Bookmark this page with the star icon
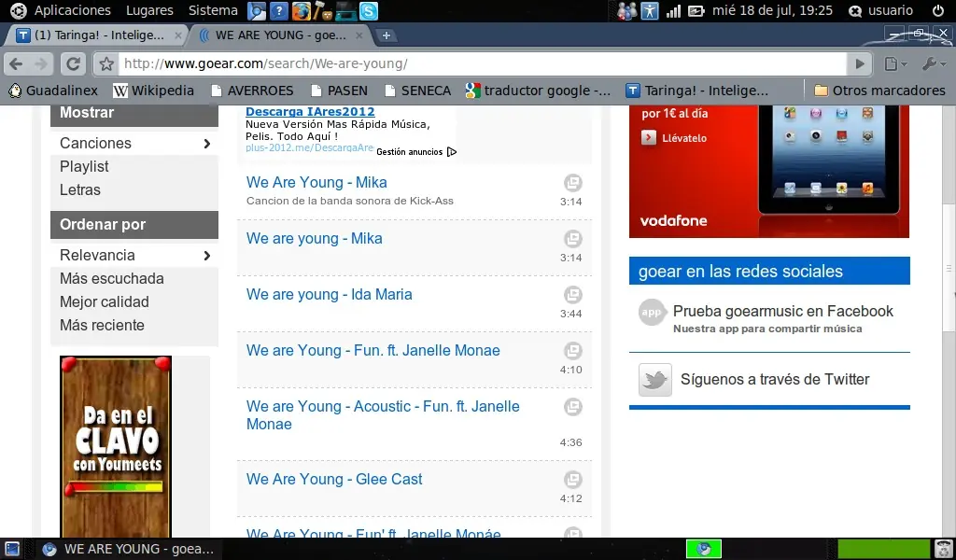The height and width of the screenshot is (560, 956). (106, 63)
